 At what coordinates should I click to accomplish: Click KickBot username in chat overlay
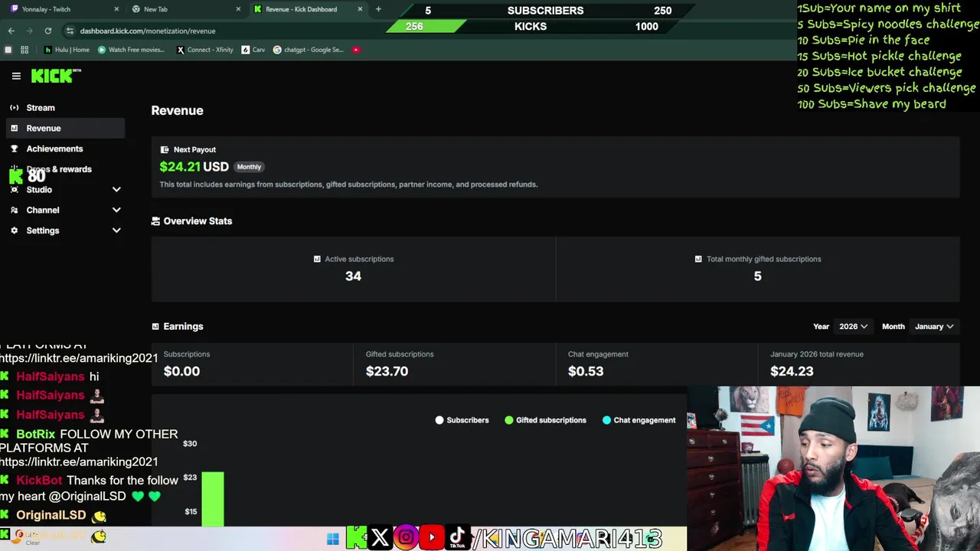[39, 481]
